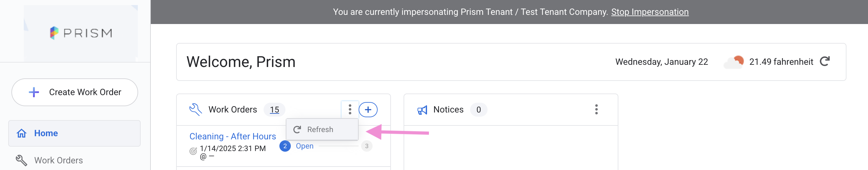868x170 pixels.
Task: Open Work Orders in sidebar navigation
Action: (58, 160)
